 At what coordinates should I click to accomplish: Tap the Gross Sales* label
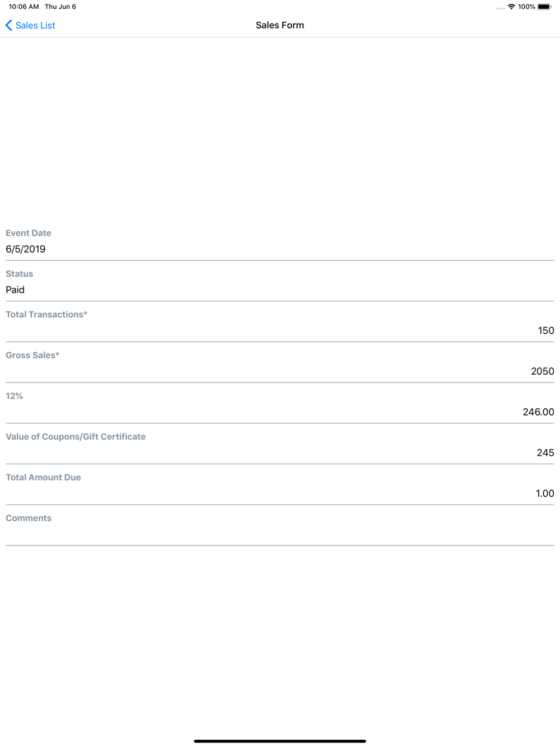(32, 355)
